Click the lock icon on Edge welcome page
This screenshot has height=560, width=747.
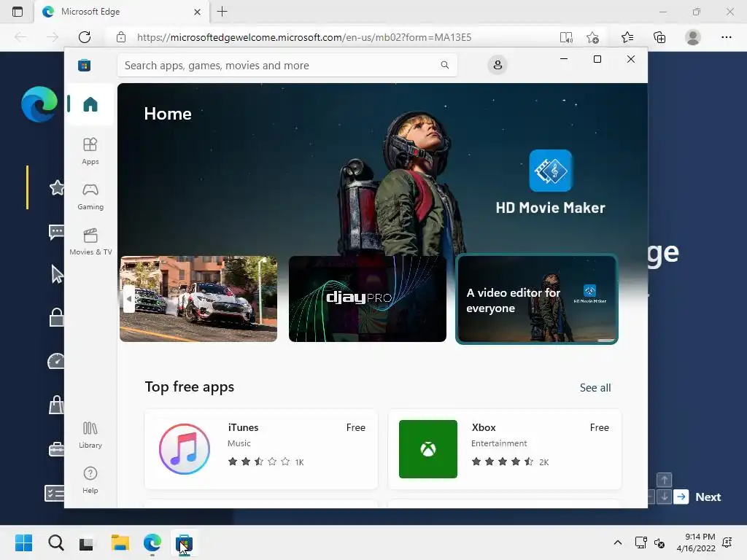(57, 317)
